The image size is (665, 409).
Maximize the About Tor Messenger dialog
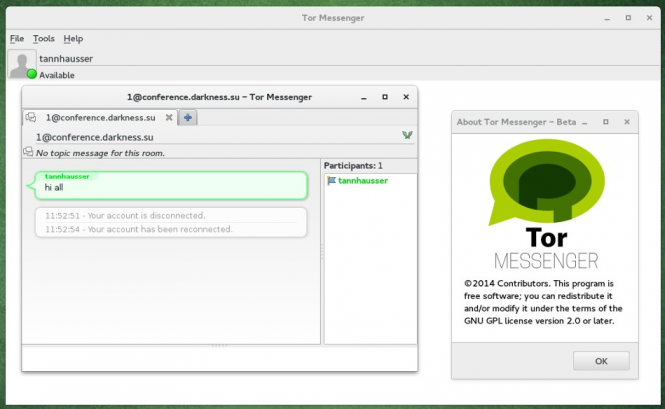click(x=605, y=122)
